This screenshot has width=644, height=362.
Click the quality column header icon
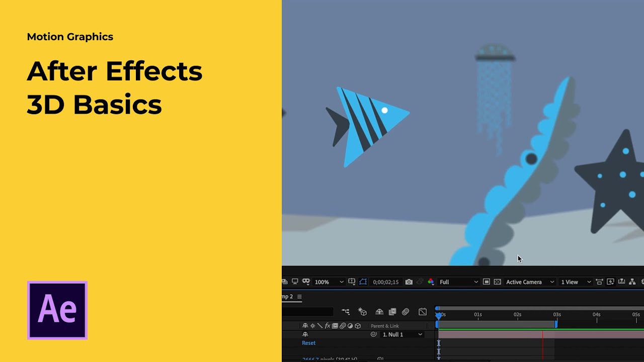point(319,326)
